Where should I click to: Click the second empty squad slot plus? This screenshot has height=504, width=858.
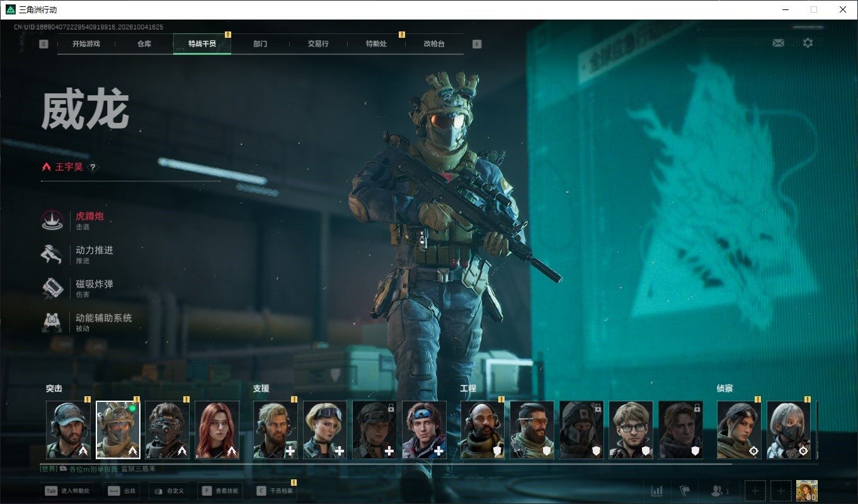click(781, 491)
